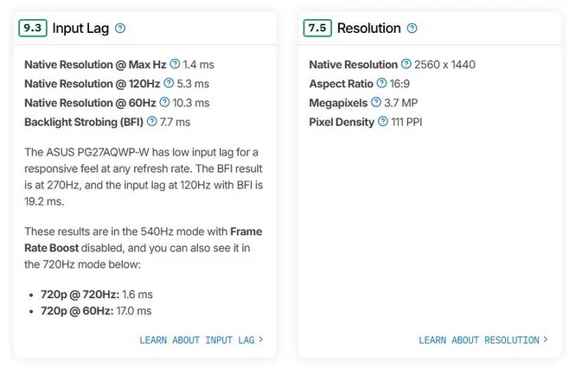588x368 pixels.
Task: Open info icon for Native Resolution @ 60Hz
Action: pos(164,102)
